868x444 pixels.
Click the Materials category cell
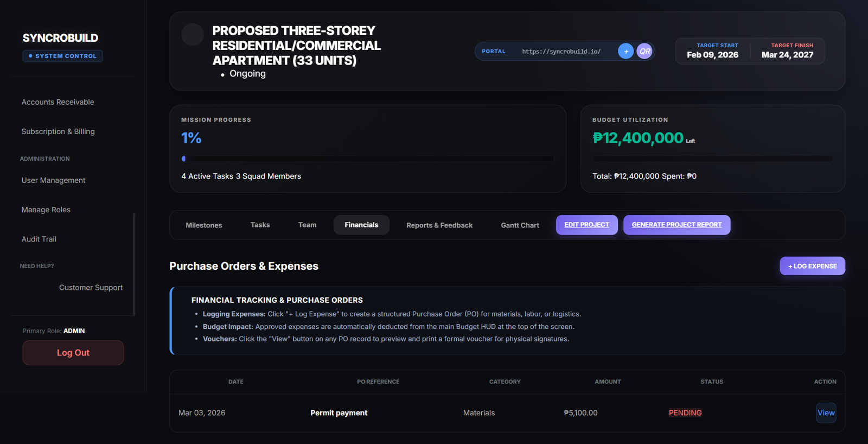click(479, 413)
